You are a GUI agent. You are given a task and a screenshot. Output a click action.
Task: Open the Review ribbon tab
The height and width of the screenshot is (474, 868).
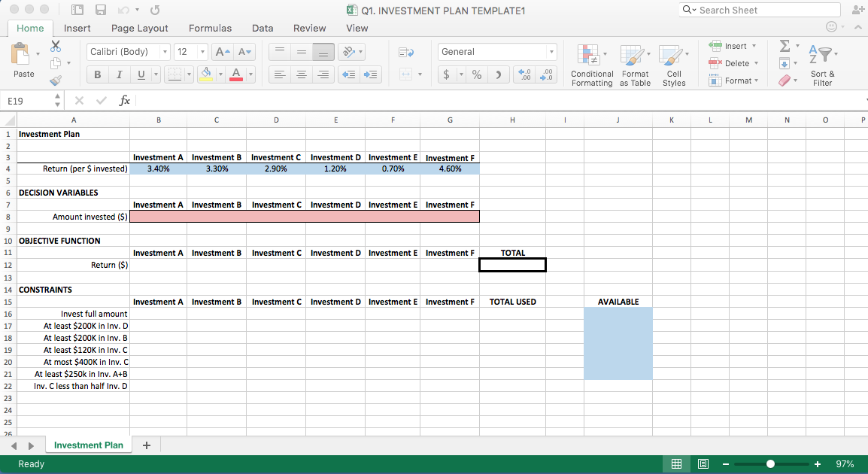[309, 28]
